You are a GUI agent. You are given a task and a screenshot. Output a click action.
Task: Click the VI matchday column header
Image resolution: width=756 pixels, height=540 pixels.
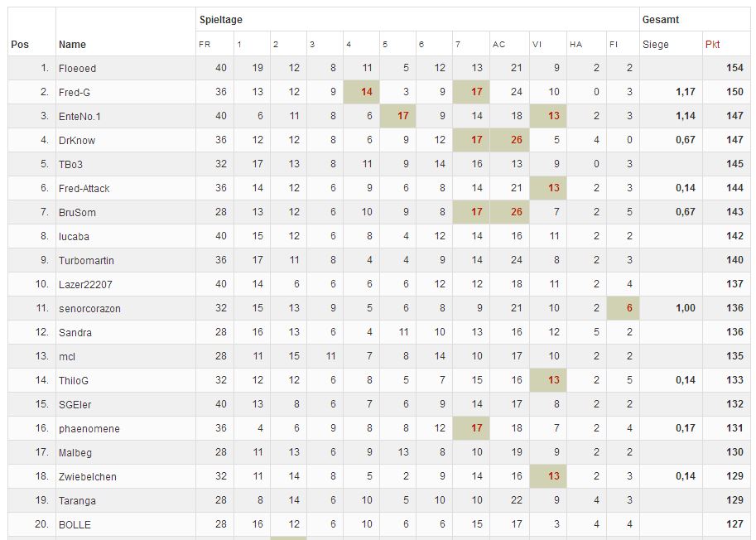tap(537, 45)
